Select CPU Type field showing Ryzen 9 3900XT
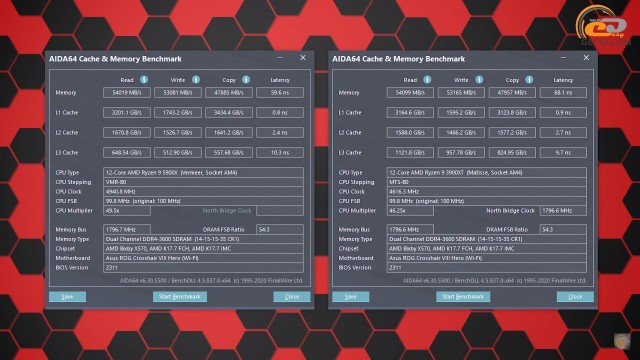Viewport: 640px width, 360px height. (x=487, y=172)
